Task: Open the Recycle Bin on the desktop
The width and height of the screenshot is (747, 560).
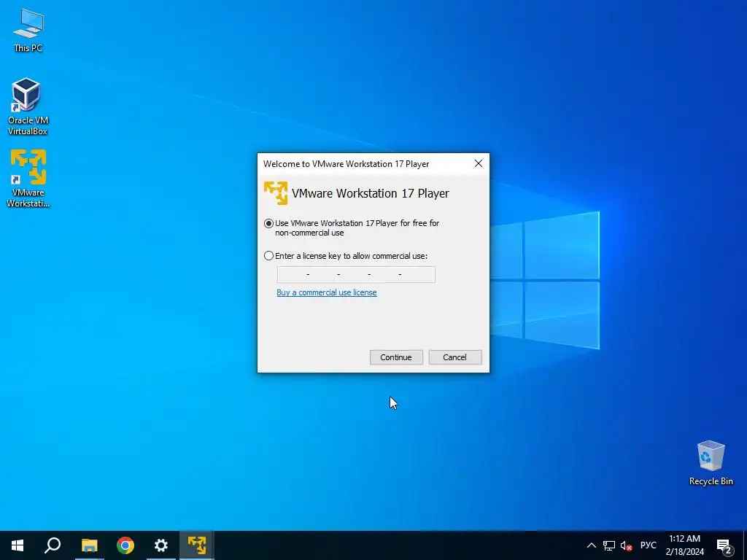Action: (711, 463)
